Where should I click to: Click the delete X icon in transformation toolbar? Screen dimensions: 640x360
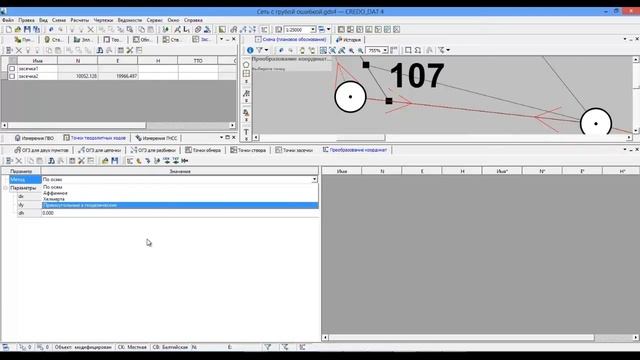pos(18,161)
